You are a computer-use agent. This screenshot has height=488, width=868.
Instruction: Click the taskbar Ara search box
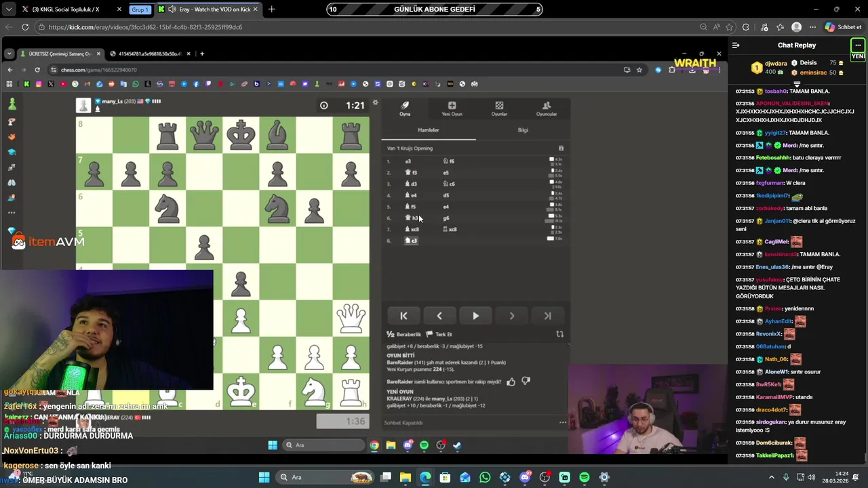coord(325,477)
